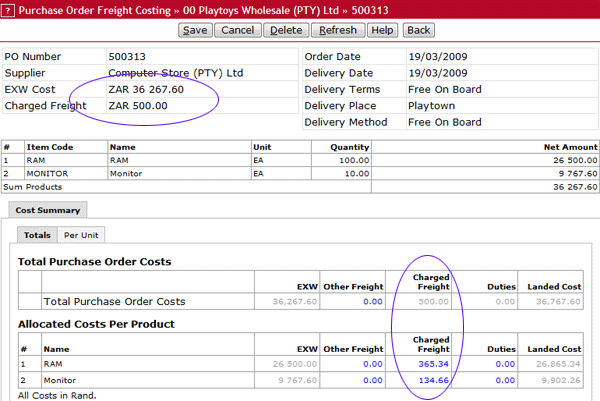Refresh the purchase order costing
The height and width of the screenshot is (401, 600).
(x=336, y=30)
